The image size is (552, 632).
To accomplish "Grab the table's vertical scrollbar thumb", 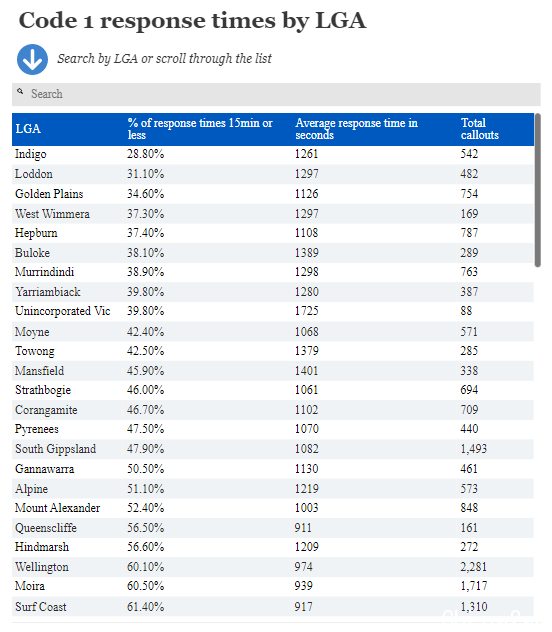I will 537,190.
